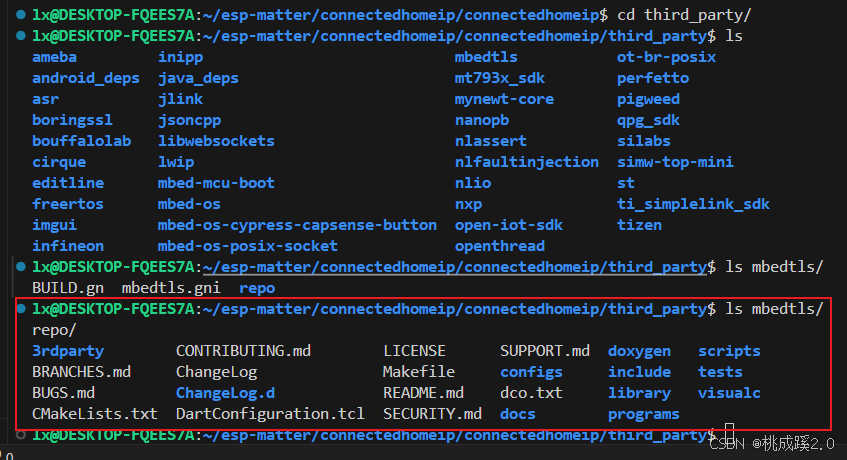Select the 'qpg_sdk' directory name
The image size is (847, 460).
pyautogui.click(x=648, y=120)
